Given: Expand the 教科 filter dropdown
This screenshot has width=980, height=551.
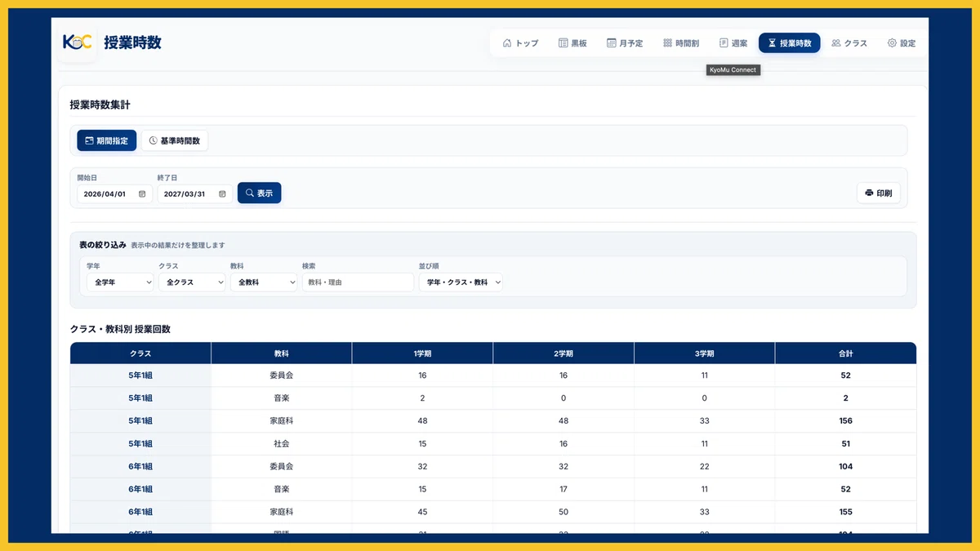Looking at the screenshot, I should point(264,282).
